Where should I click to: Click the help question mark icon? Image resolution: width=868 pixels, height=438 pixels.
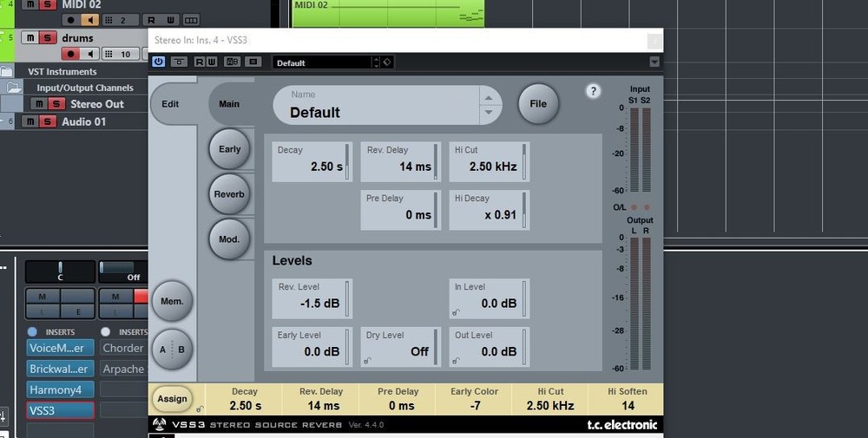pyautogui.click(x=594, y=91)
